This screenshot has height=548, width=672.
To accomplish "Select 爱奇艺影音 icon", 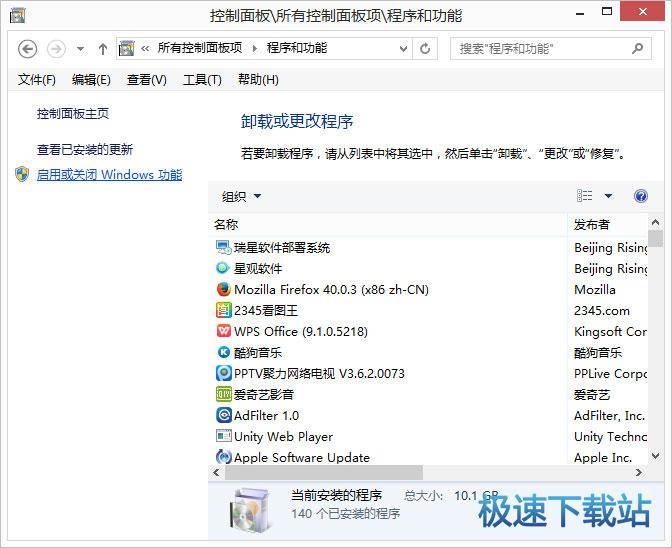I will (224, 394).
